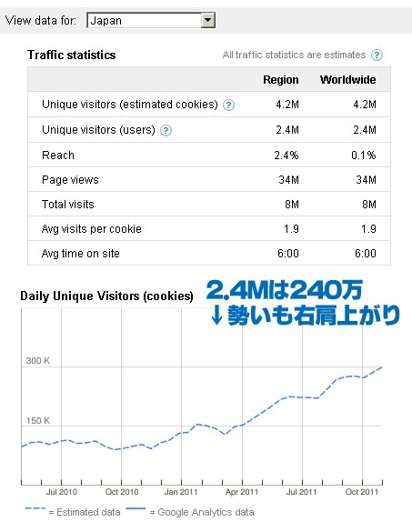Image resolution: width=412 pixels, height=532 pixels.
Task: Select the Reach row label
Action: click(x=58, y=156)
